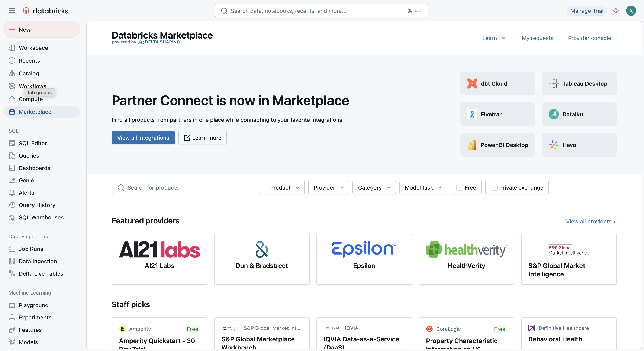The image size is (644, 351).
Task: Open the Amperity Quickstart staff pick
Action: click(x=159, y=334)
